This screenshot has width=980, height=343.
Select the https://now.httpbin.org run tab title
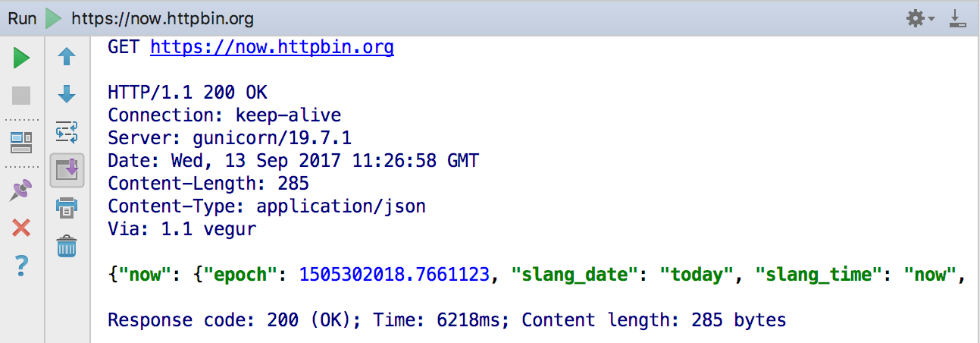pyautogui.click(x=163, y=19)
